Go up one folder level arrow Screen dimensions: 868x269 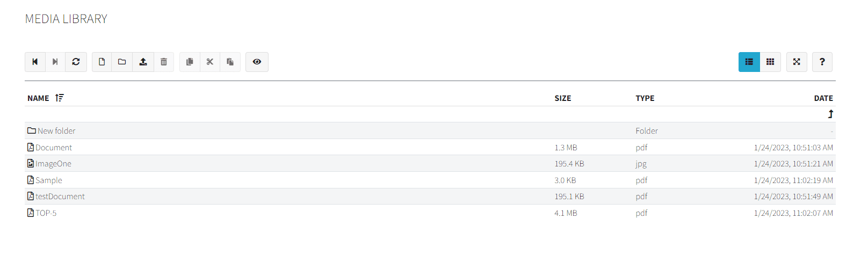click(x=830, y=114)
